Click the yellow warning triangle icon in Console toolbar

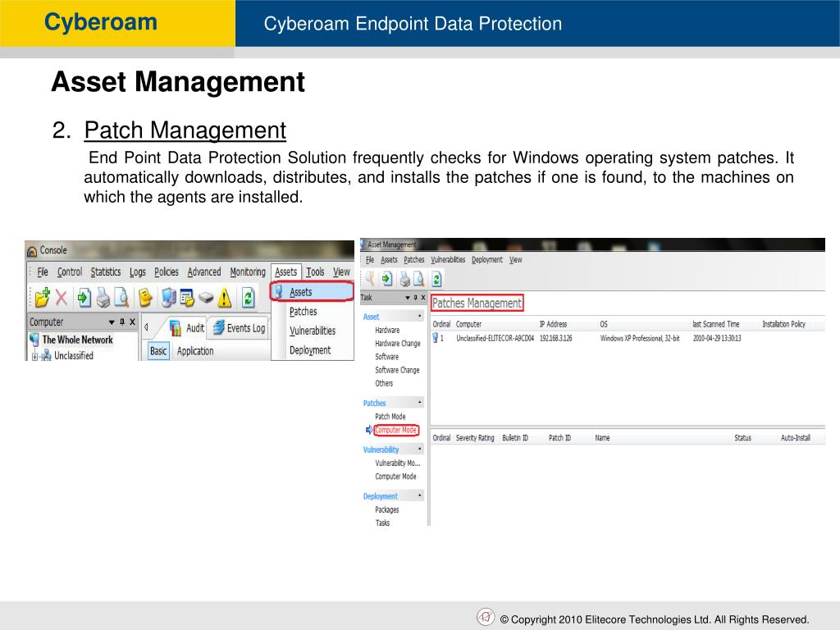(x=225, y=298)
